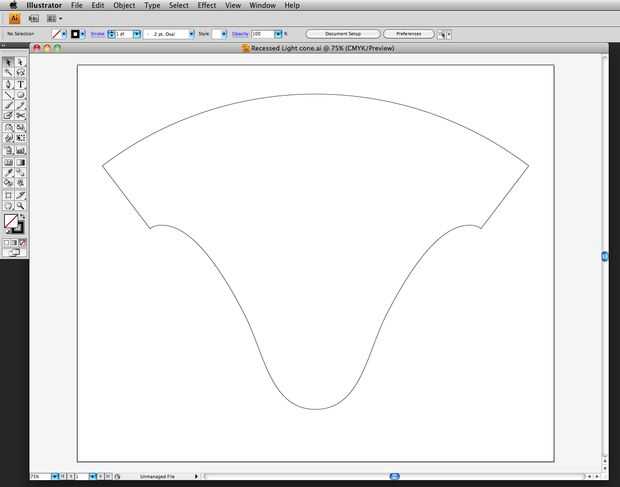Viewport: 620px width, 487px height.
Task: Open the Apple system menu
Action: [13, 5]
